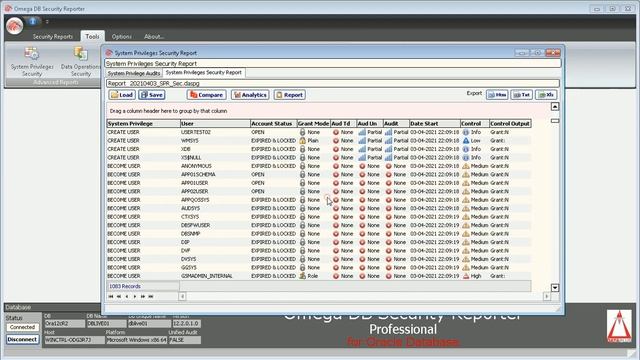
Task: Open quick access toolbar customize arrow
Action: [47, 22]
